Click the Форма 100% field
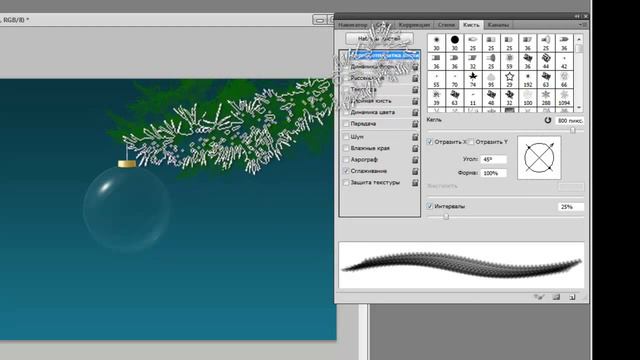This screenshot has width=640, height=360. coord(494,173)
